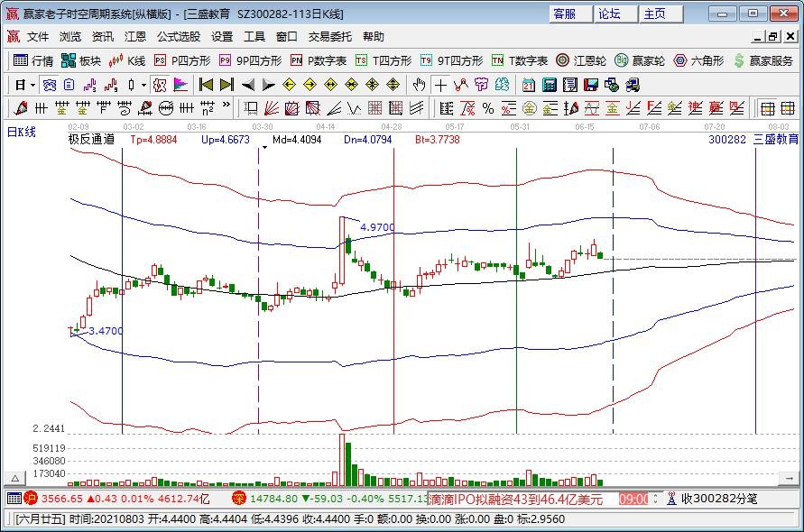Open the candlestick style dropdown arrow
The height and width of the screenshot is (532, 804).
143,84
